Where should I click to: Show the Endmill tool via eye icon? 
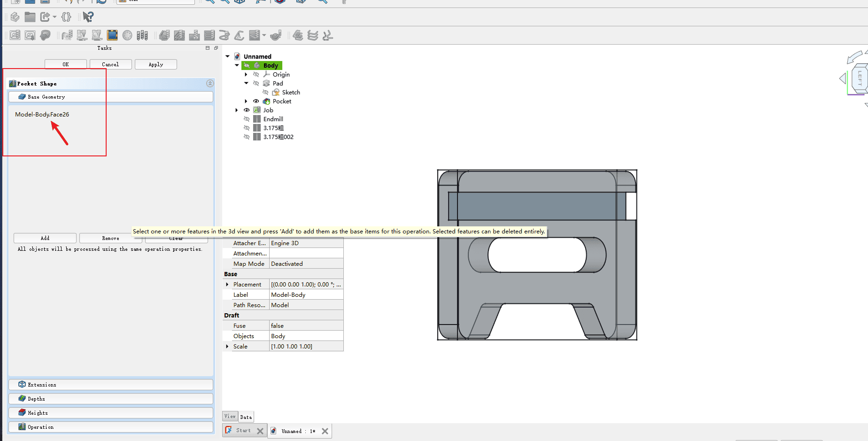click(247, 119)
